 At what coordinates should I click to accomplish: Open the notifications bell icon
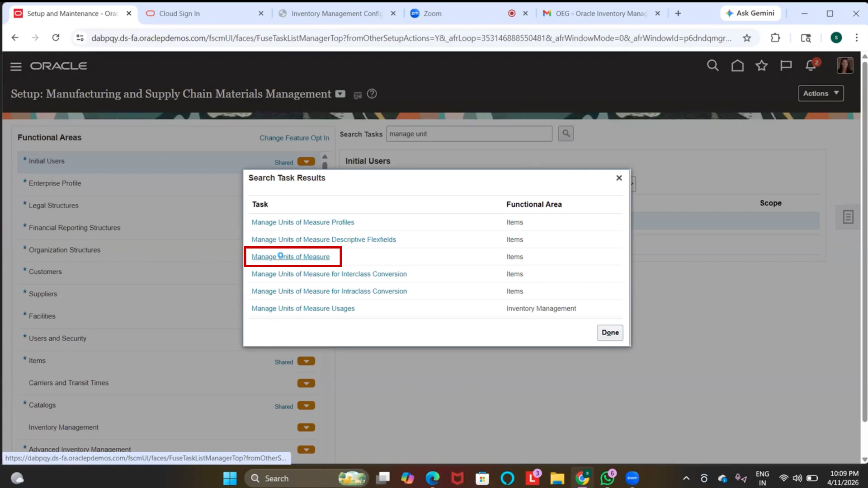coord(811,66)
